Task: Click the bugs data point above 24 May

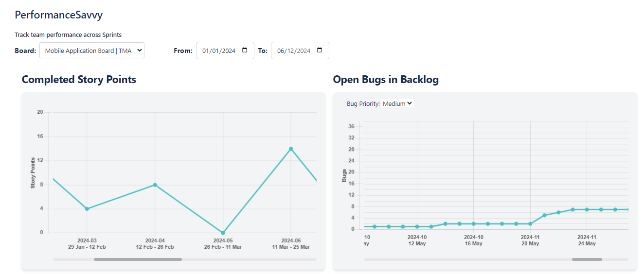Action: [x=587, y=209]
